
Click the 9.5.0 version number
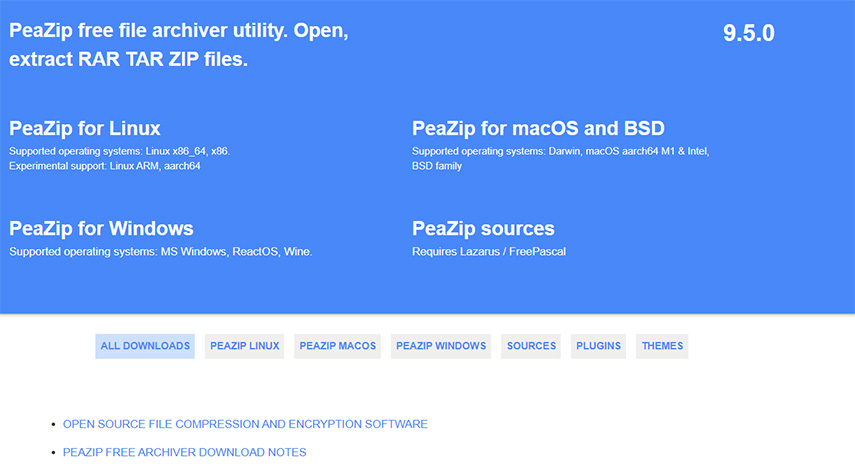pos(749,33)
